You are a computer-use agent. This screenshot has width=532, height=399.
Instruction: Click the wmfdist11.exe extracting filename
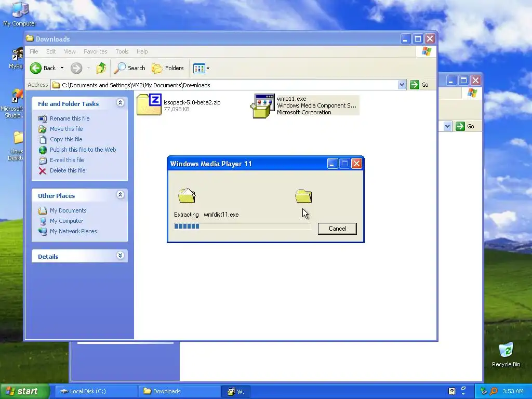(x=221, y=215)
